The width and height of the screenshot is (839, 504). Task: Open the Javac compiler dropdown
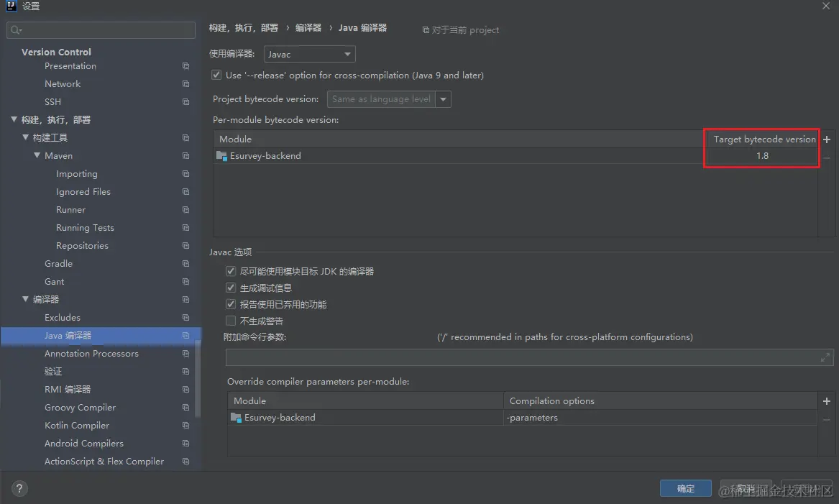309,54
